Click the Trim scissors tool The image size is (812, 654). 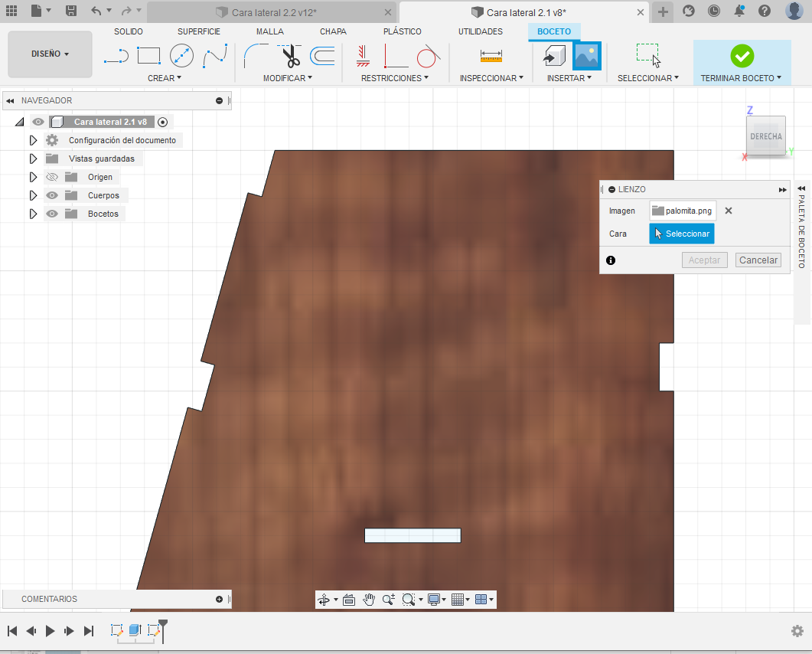pos(289,56)
